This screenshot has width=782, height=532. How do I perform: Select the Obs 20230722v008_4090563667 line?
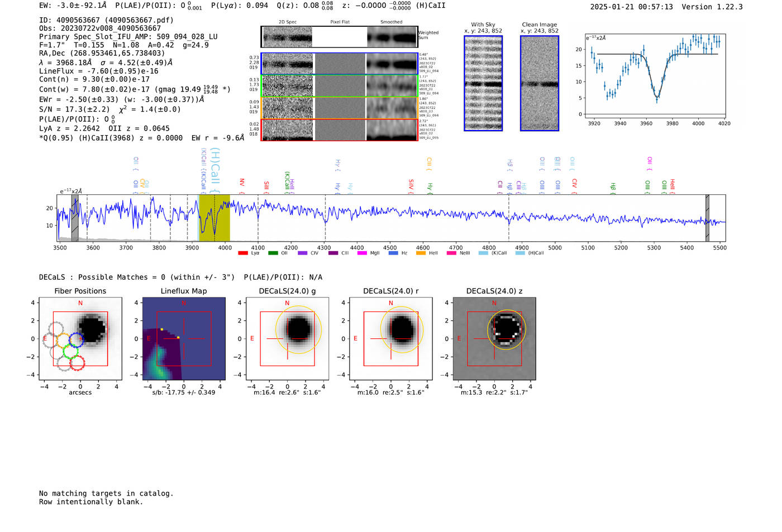point(100,28)
